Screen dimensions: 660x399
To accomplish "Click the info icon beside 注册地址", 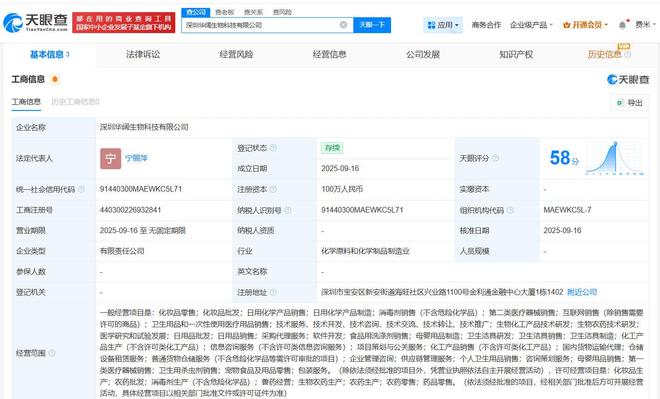I will click(x=273, y=292).
